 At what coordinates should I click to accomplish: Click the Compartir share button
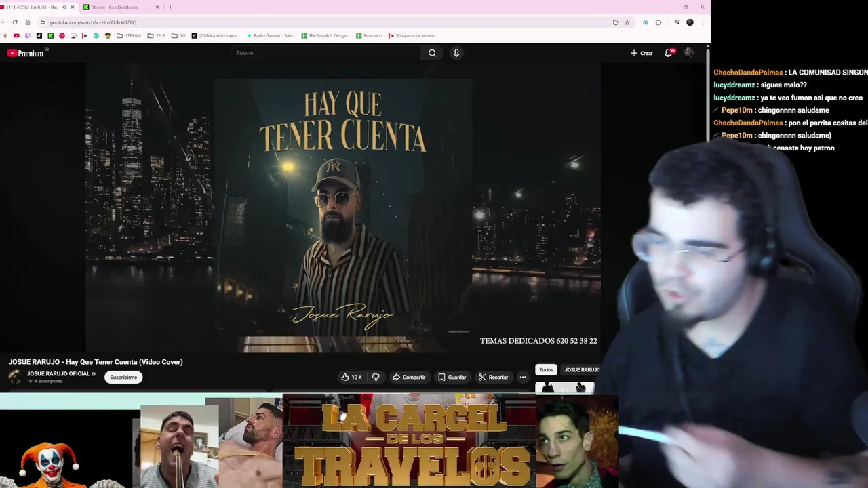[409, 377]
